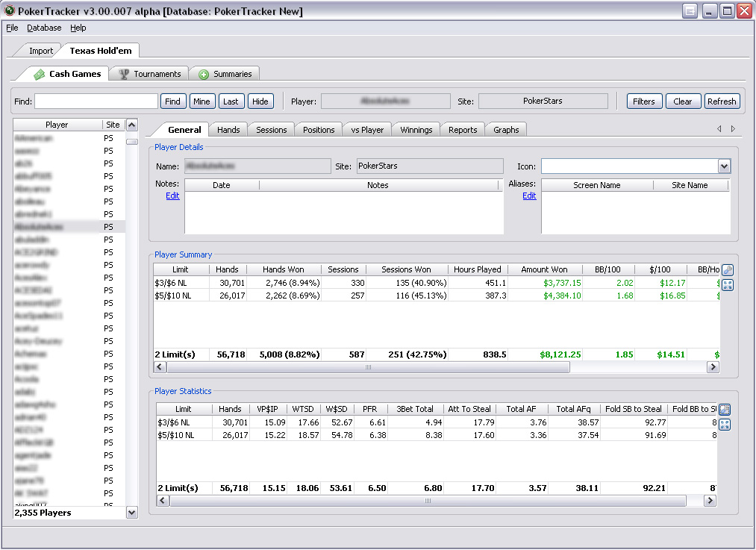The height and width of the screenshot is (550, 756).
Task: Click the Player Summary wrench configure icon
Action: click(728, 270)
